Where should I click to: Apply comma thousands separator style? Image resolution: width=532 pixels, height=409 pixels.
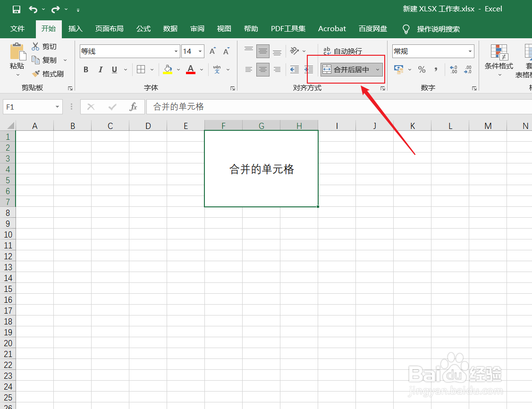tap(436, 69)
